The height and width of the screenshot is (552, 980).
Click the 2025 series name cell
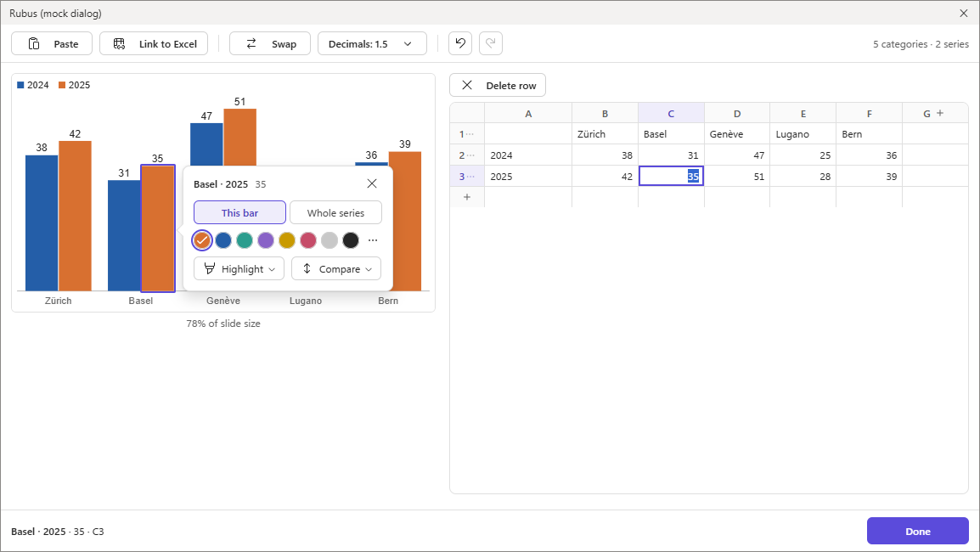click(528, 177)
